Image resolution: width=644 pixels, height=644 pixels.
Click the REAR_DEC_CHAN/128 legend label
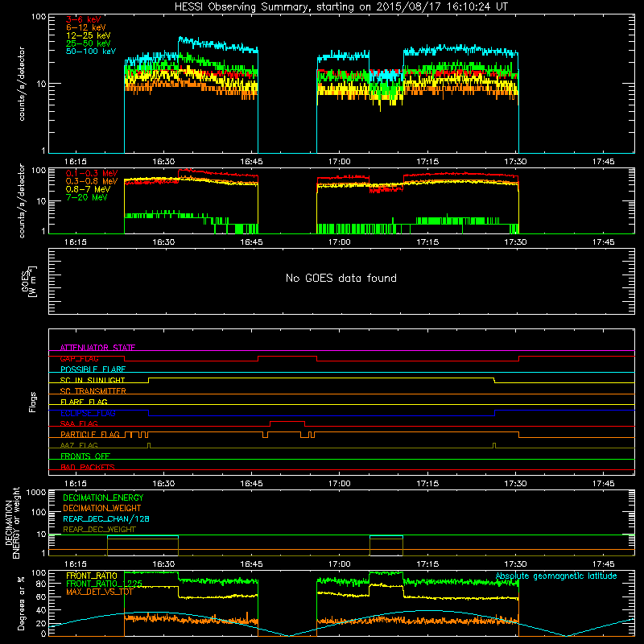coord(106,518)
